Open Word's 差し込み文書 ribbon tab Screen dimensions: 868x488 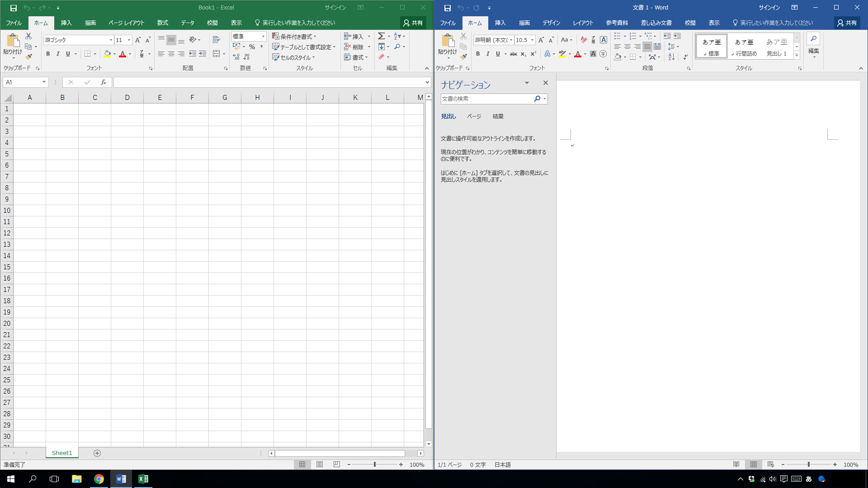click(x=656, y=23)
